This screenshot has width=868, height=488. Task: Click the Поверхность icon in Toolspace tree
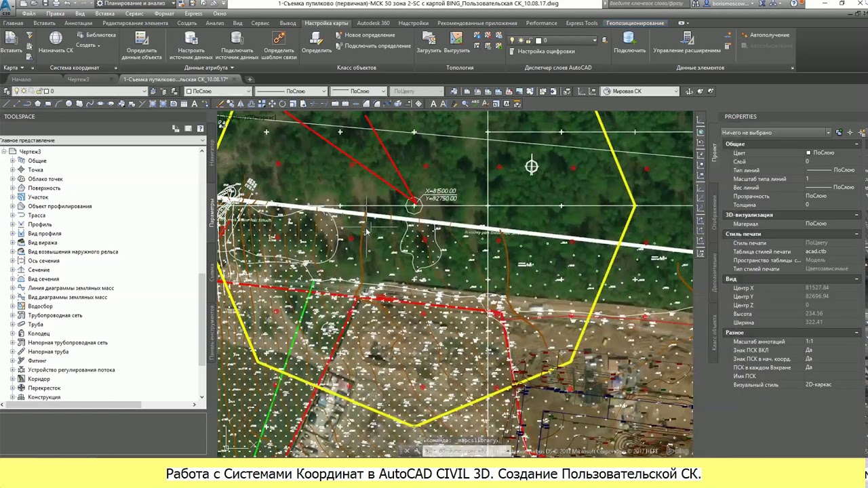[x=22, y=188]
